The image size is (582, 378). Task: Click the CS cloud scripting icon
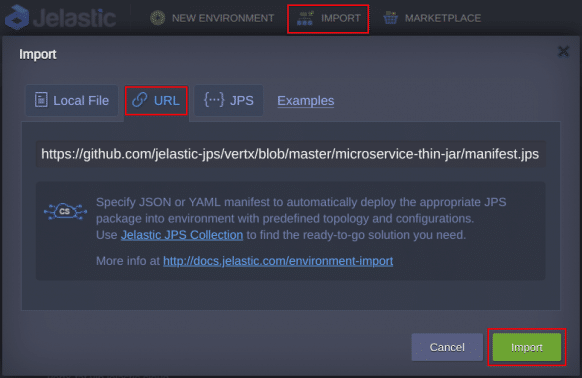pos(65,211)
